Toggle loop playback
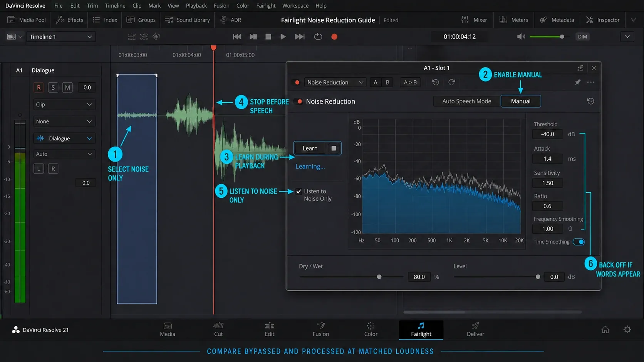Screen dimensions: 644x362 coord(318,37)
